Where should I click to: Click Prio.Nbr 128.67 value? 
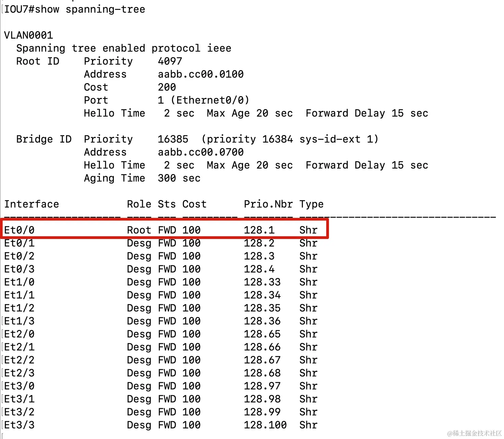coord(262,360)
